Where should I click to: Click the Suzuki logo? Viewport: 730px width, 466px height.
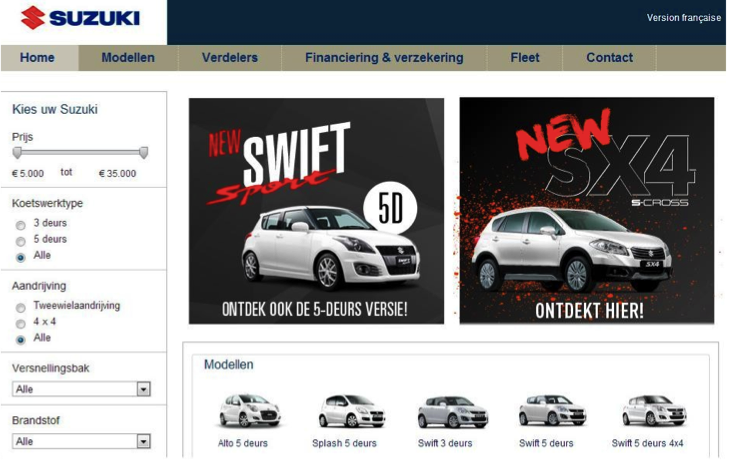pos(80,18)
